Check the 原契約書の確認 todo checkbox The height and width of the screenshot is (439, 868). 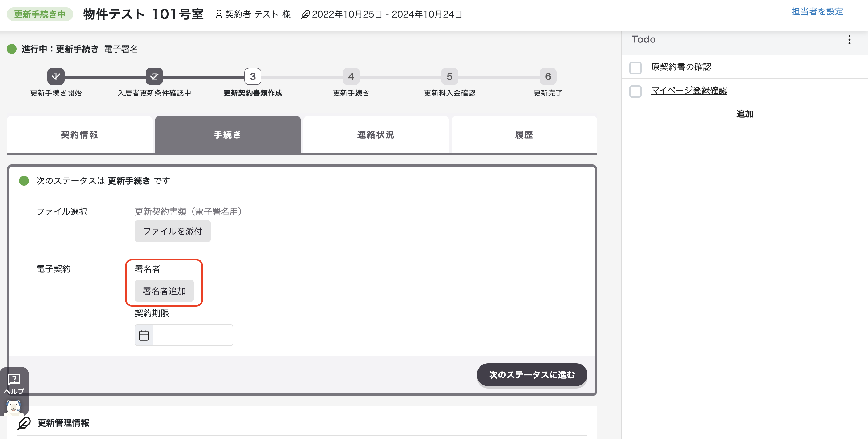(635, 68)
